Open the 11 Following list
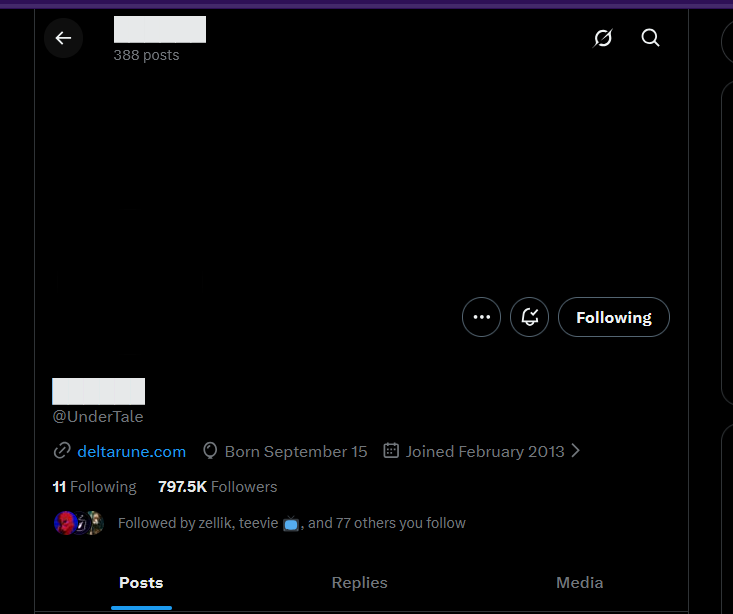The height and width of the screenshot is (614, 733). (x=94, y=487)
